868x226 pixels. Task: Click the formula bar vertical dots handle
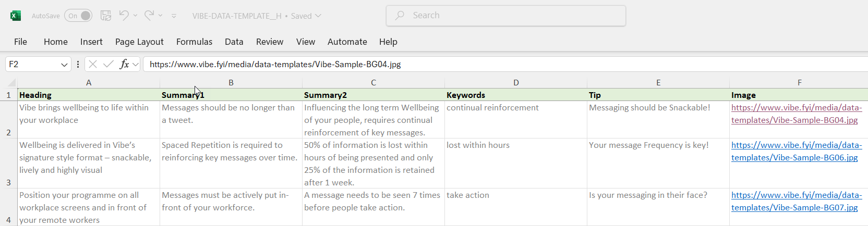(78, 64)
